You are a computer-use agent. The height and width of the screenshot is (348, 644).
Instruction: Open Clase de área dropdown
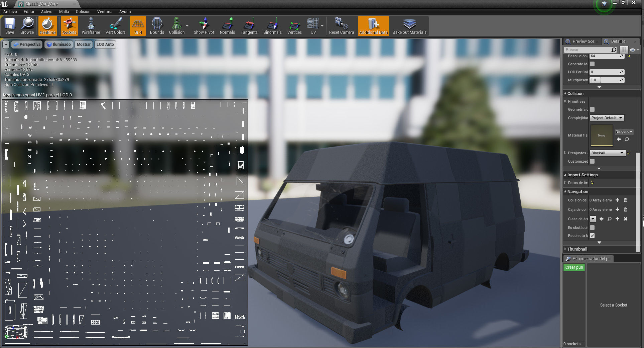coord(593,219)
